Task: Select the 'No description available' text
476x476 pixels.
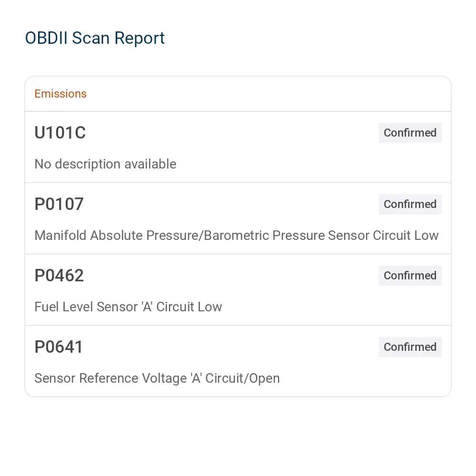Action: pyautogui.click(x=105, y=164)
